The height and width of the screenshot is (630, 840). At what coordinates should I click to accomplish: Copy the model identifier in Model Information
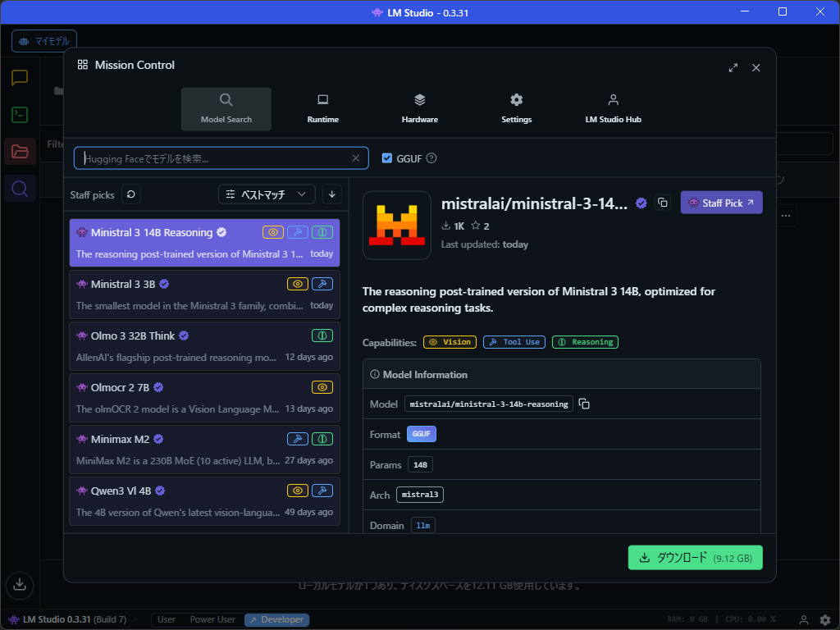[582, 404]
